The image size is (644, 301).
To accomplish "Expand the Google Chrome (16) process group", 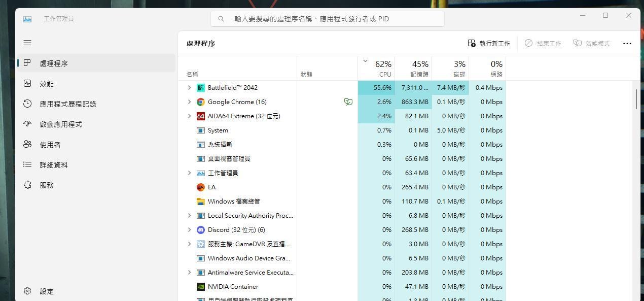I will (x=190, y=102).
